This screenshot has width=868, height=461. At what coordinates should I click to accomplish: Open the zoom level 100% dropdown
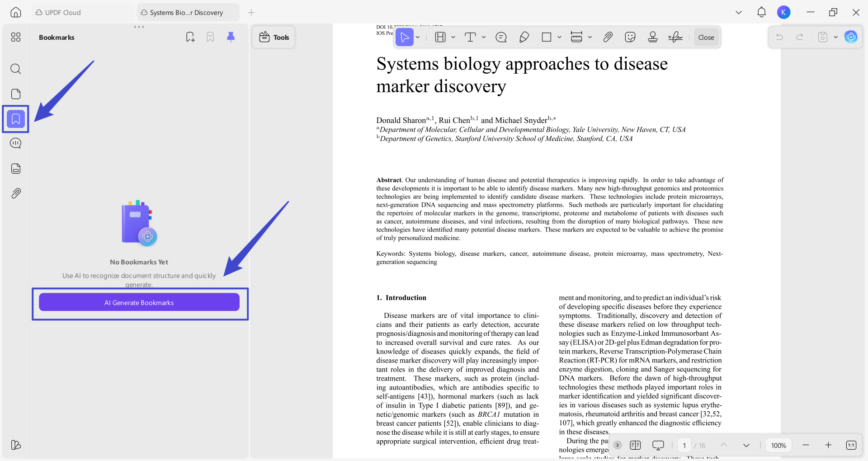pos(778,445)
